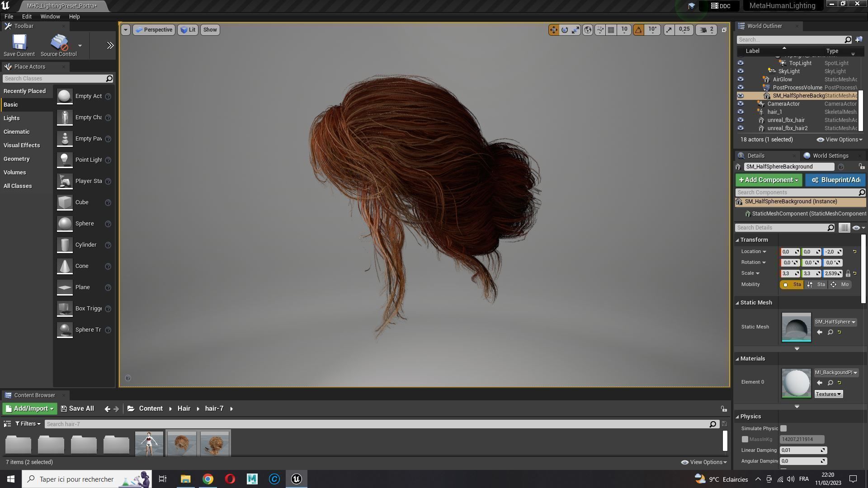Open File Explorer from the taskbar
The image size is (868, 488).
(186, 479)
